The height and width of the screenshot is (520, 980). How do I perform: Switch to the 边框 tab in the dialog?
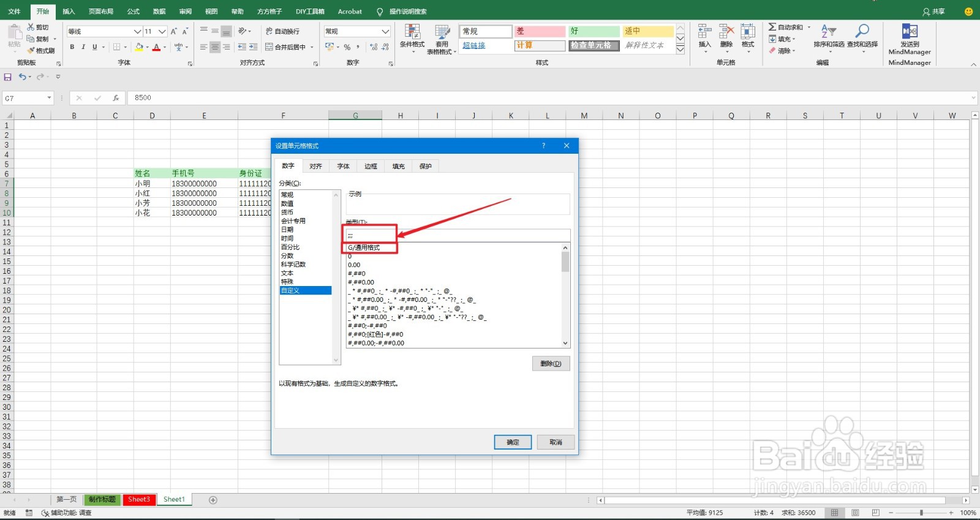[x=371, y=167]
